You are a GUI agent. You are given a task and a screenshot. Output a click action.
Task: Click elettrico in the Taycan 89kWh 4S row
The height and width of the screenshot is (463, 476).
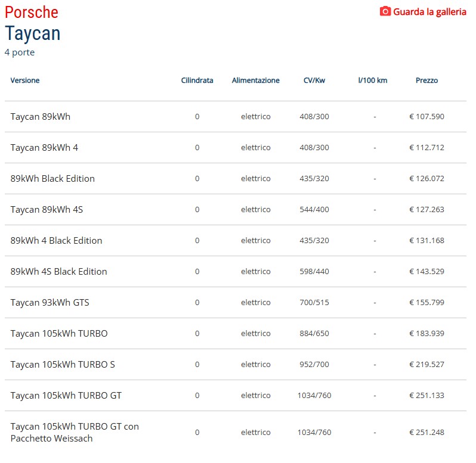pyautogui.click(x=256, y=210)
